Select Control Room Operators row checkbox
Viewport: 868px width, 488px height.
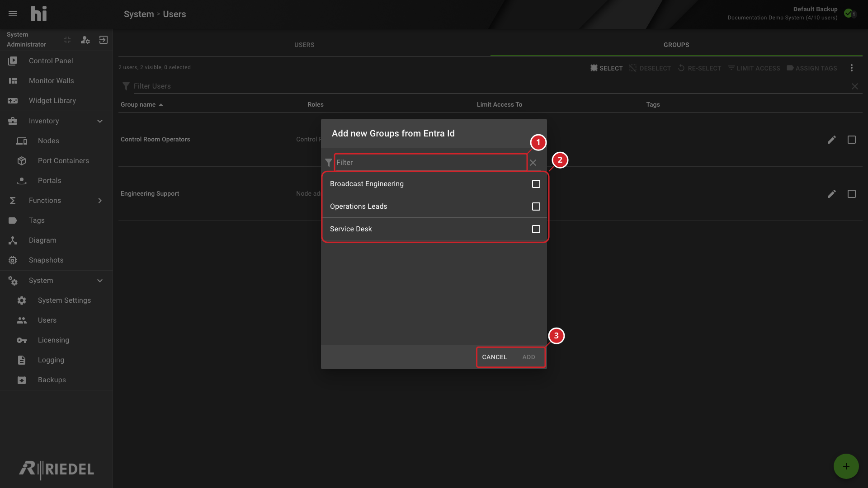(x=852, y=140)
